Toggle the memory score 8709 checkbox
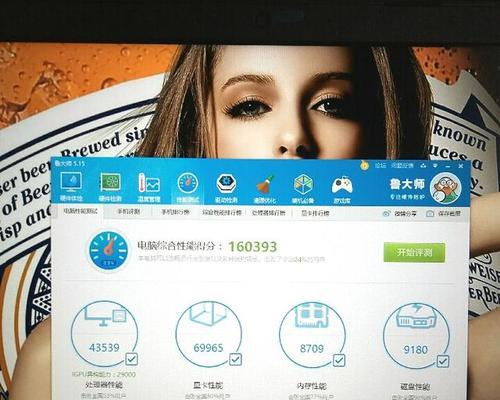 pos(339,360)
